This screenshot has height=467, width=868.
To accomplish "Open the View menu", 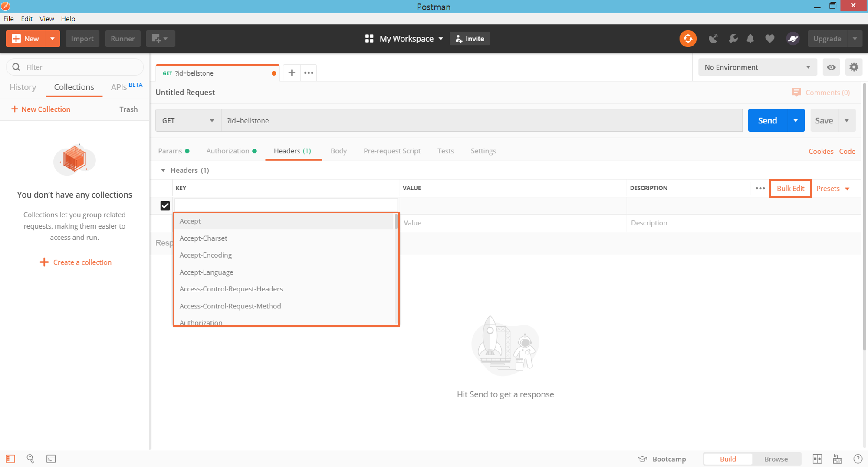I will [47, 19].
